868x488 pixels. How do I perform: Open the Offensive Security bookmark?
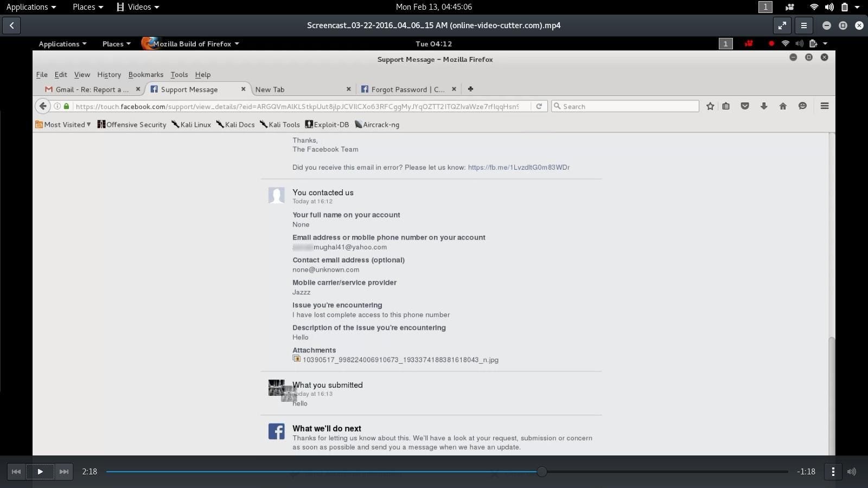pos(132,125)
